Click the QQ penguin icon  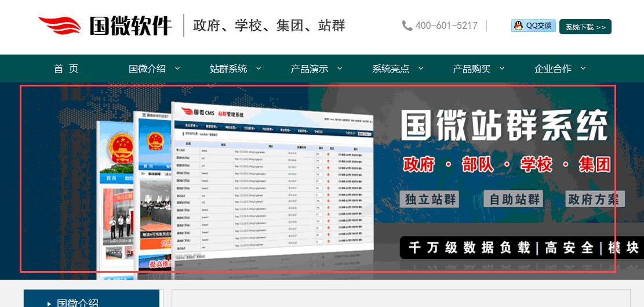pyautogui.click(x=518, y=26)
